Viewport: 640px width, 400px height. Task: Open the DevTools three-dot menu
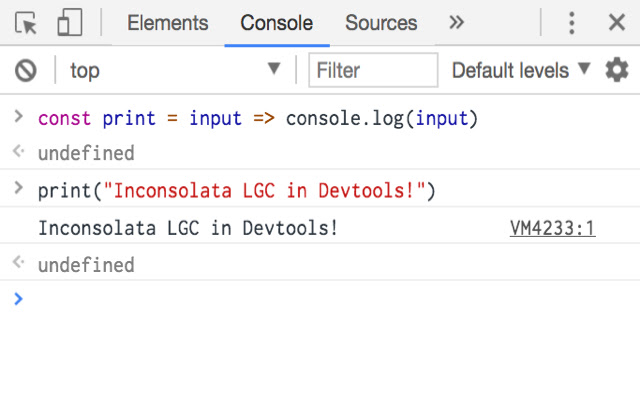[x=572, y=23]
